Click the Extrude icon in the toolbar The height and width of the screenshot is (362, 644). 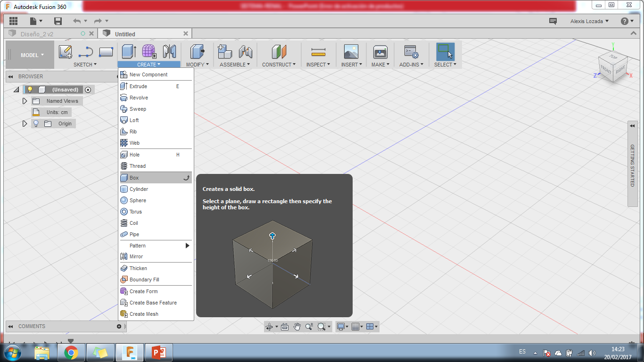[x=129, y=51]
